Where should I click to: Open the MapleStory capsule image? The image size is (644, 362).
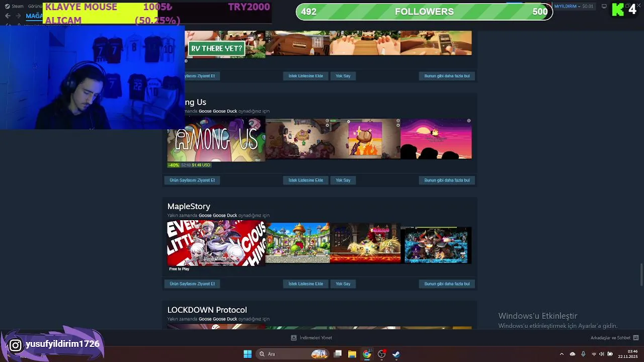[x=216, y=243]
